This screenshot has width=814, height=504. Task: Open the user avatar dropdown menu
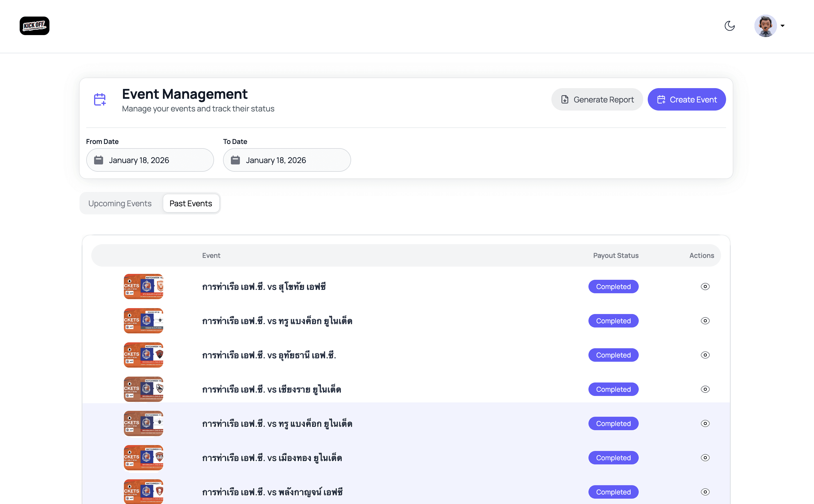click(x=769, y=26)
